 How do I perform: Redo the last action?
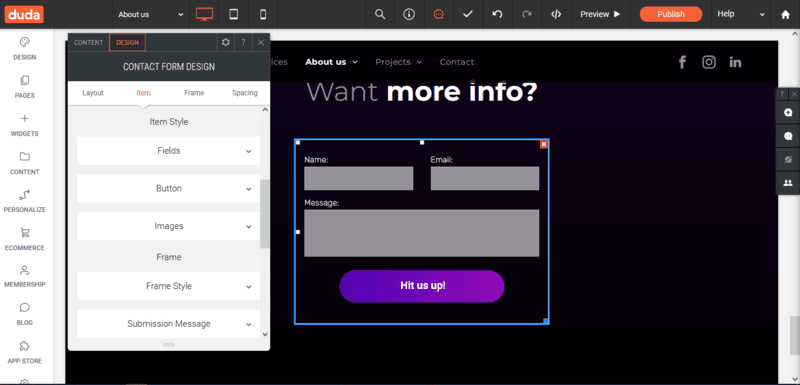coord(527,14)
